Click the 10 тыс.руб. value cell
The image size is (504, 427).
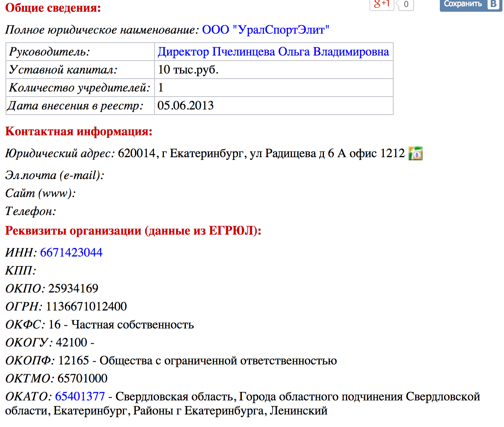(x=274, y=70)
